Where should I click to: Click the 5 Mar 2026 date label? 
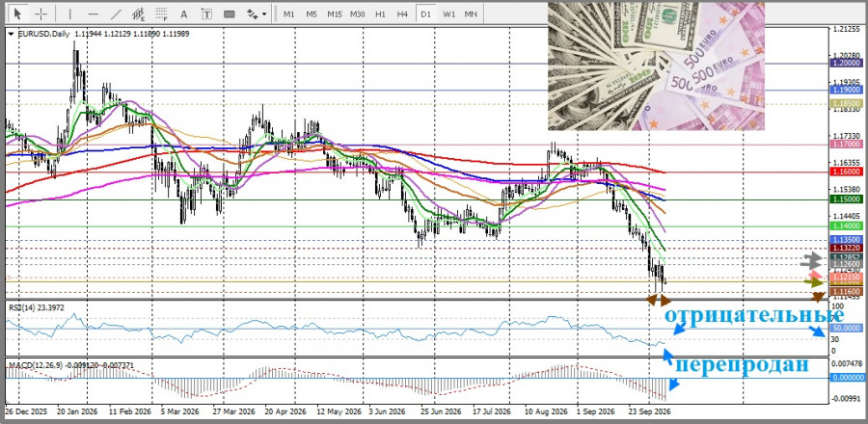180,412
